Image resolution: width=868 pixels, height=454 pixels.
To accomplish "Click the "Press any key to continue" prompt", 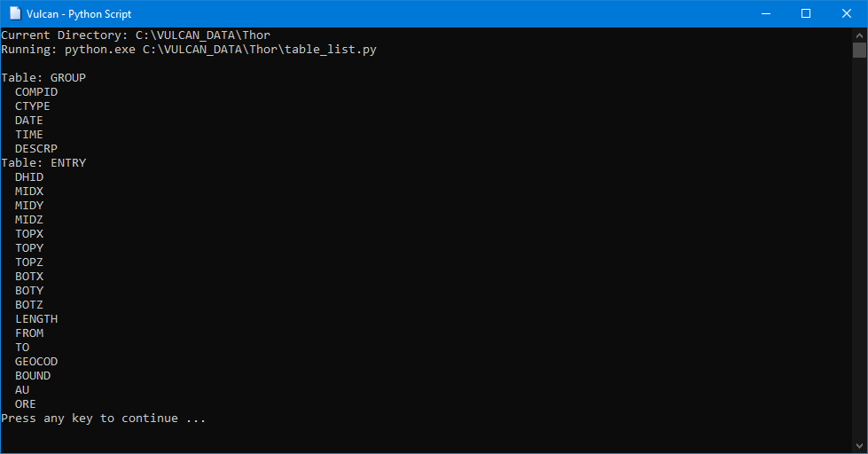I will click(x=103, y=419).
